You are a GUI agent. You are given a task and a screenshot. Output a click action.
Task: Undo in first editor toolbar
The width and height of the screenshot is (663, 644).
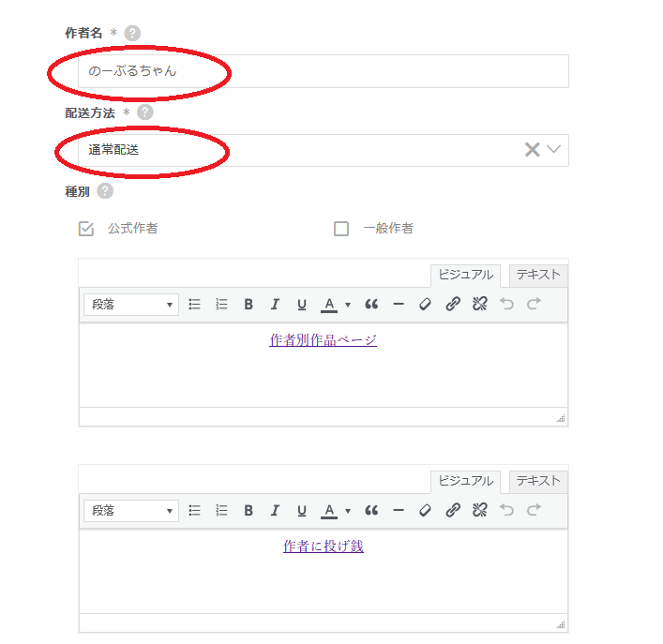pyautogui.click(x=506, y=304)
